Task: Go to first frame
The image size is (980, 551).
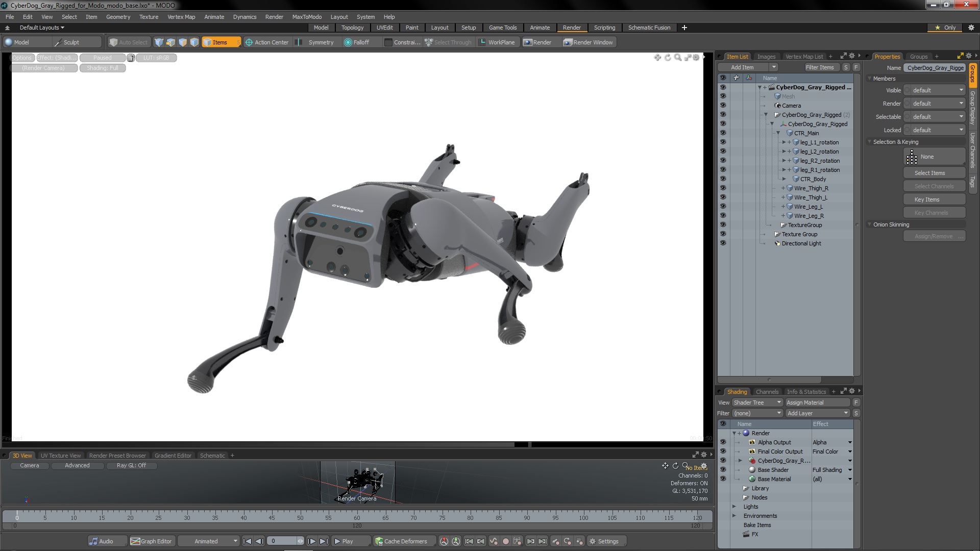Action: [x=248, y=541]
